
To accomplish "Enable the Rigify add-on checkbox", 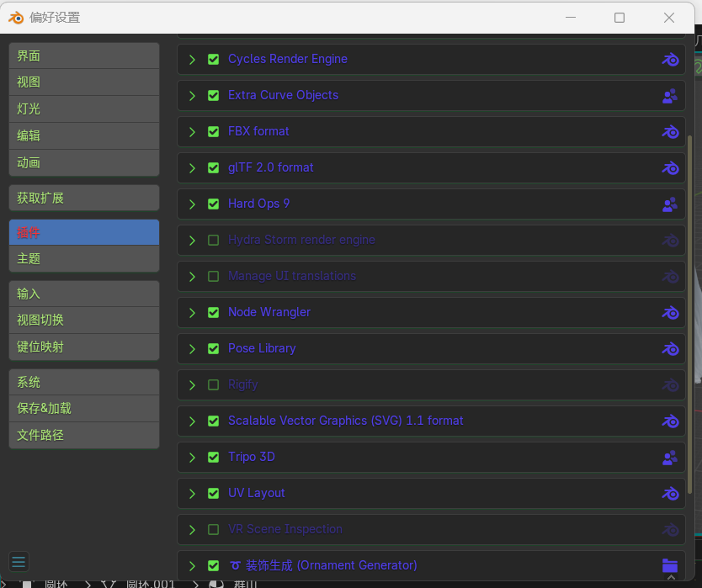I will pyautogui.click(x=214, y=384).
